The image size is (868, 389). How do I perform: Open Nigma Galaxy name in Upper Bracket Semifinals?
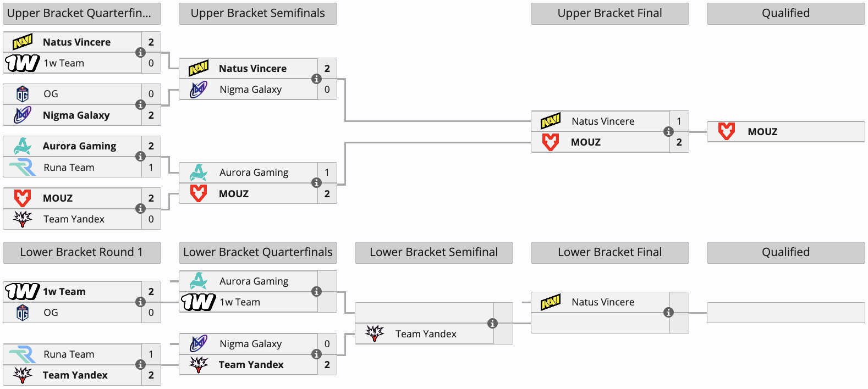tap(250, 90)
